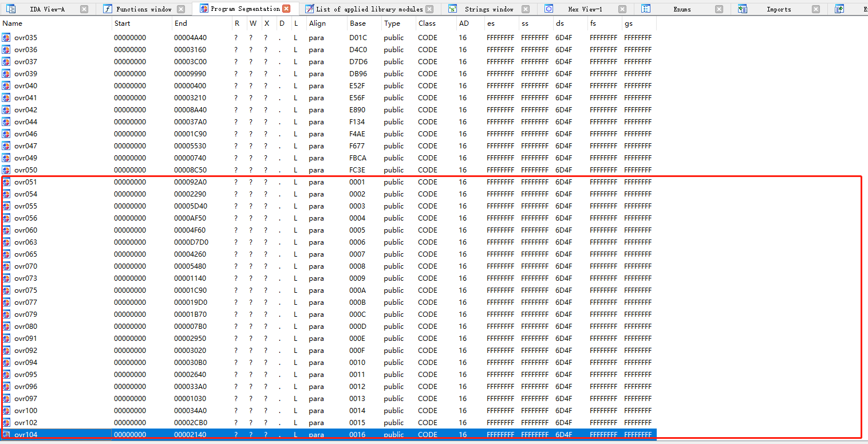Click end address 0000D7D0
This screenshot has height=444, width=868.
coord(191,242)
